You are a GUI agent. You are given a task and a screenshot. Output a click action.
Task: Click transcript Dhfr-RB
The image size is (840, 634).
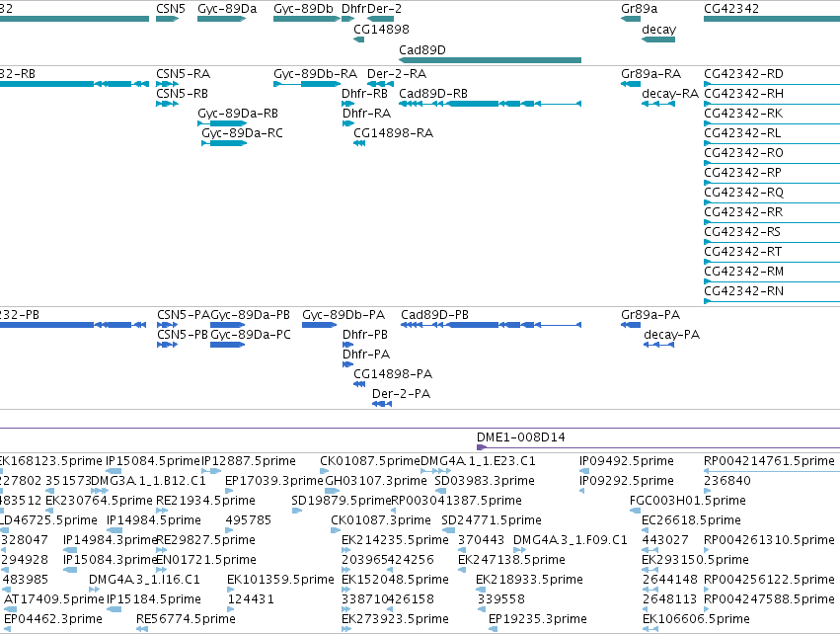[365, 93]
